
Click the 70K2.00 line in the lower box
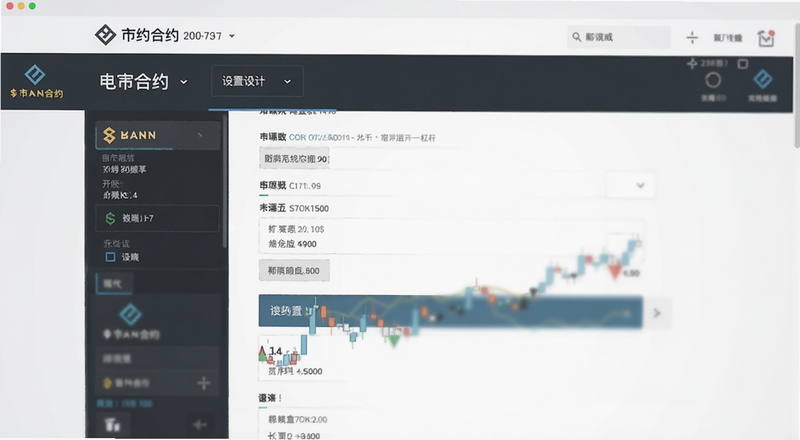(297, 420)
